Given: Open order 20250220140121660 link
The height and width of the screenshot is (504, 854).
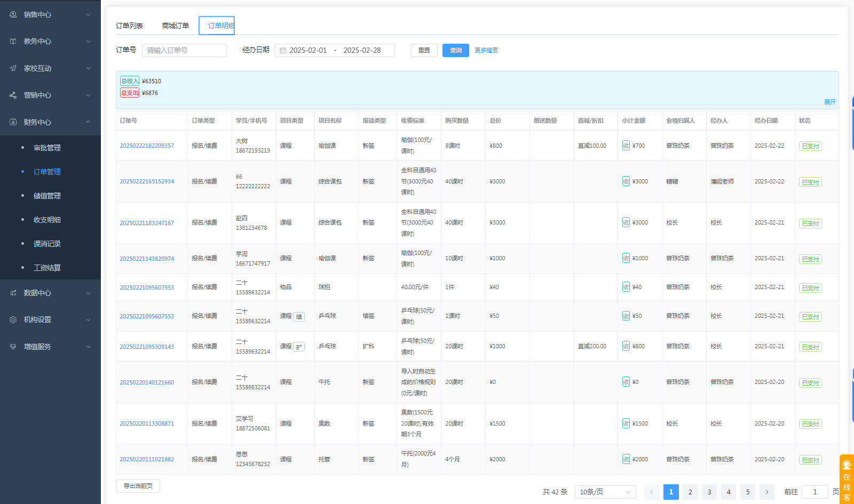Looking at the screenshot, I should click(147, 382).
